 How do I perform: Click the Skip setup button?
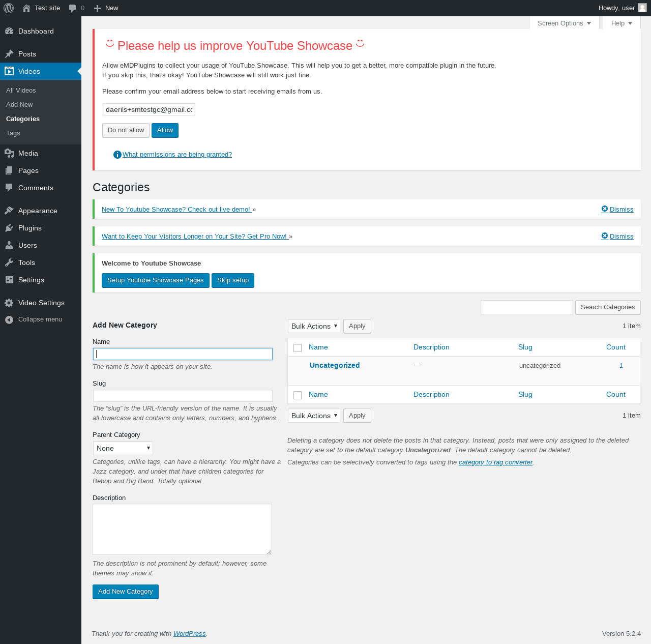[233, 280]
